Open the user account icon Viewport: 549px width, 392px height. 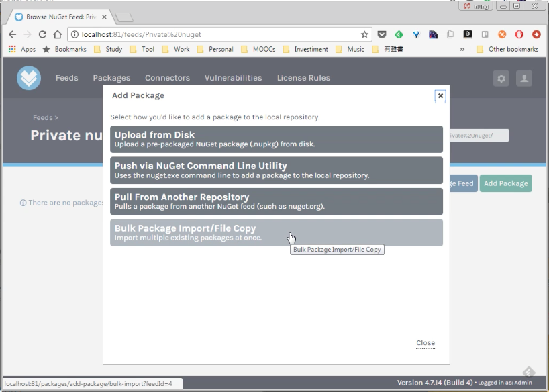pyautogui.click(x=524, y=78)
